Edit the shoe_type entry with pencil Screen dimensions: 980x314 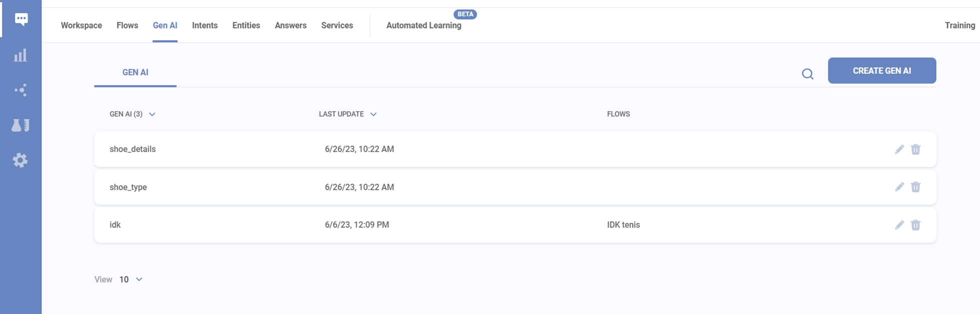click(x=899, y=187)
